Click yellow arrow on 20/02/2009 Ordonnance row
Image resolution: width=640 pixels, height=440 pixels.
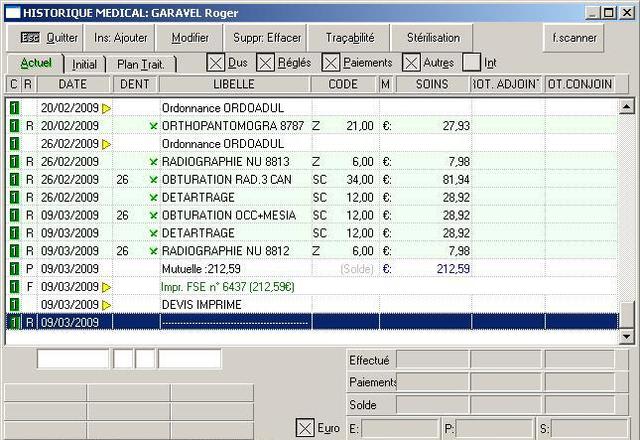coord(107,106)
